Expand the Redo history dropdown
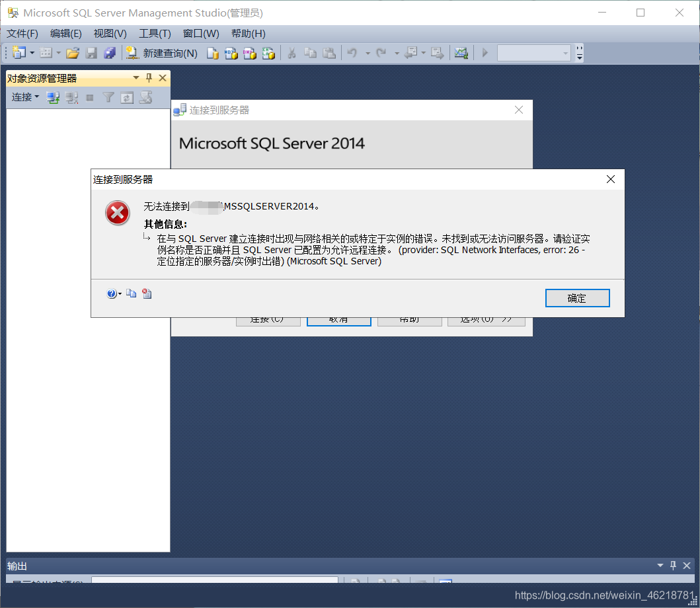 [397, 53]
